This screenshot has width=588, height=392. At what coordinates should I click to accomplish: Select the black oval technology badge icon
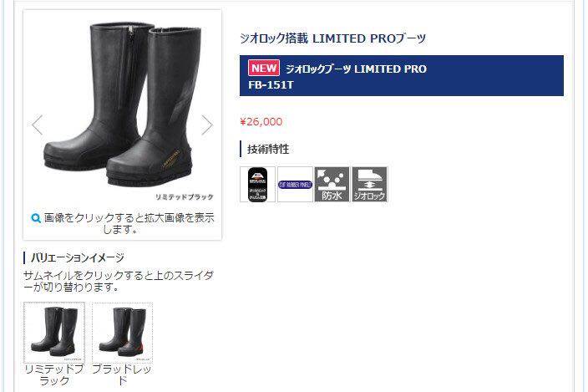click(257, 185)
